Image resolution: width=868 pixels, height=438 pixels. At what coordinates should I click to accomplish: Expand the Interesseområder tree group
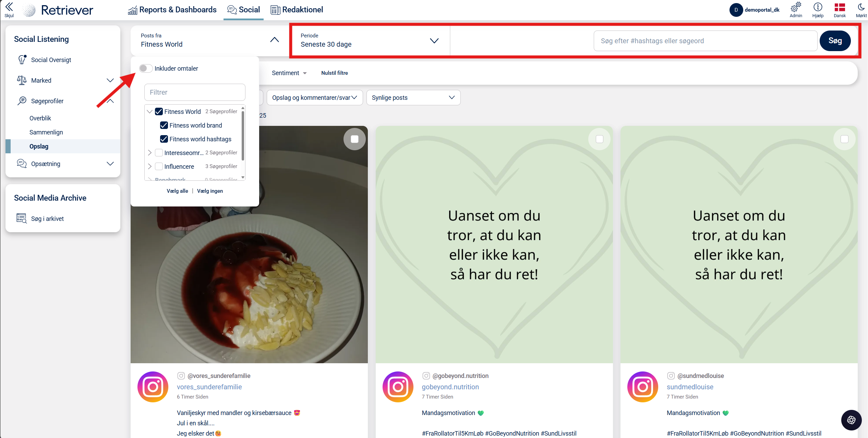[x=150, y=153]
